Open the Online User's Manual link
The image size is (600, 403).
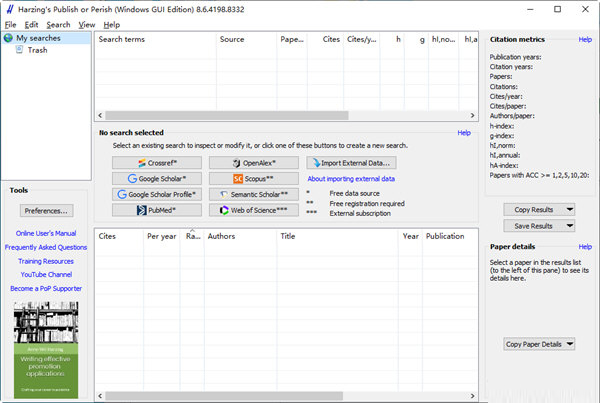click(46, 233)
